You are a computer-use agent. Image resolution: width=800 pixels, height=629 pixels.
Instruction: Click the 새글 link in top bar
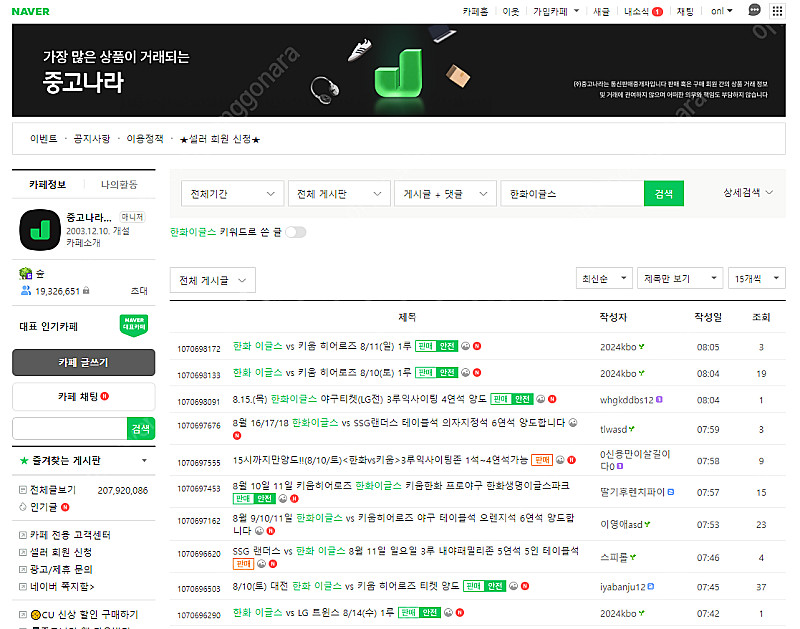point(601,11)
